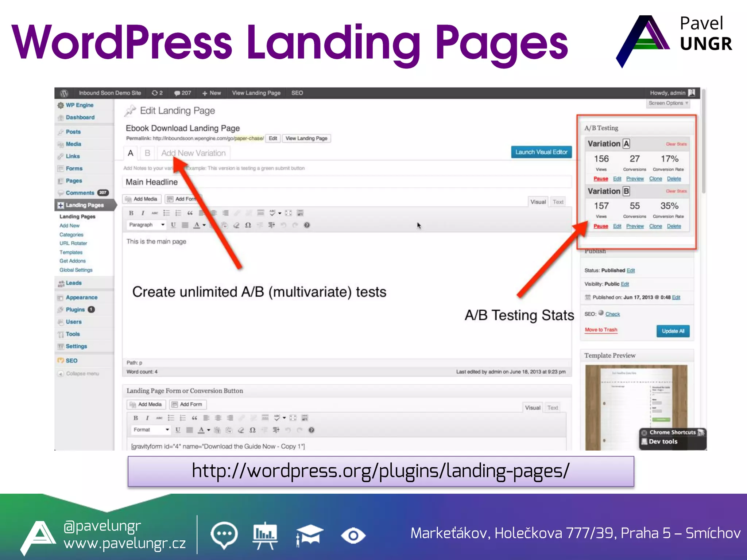Toggle underline beside the Paragraph dropdown
The height and width of the screenshot is (560, 747).
[x=173, y=225]
